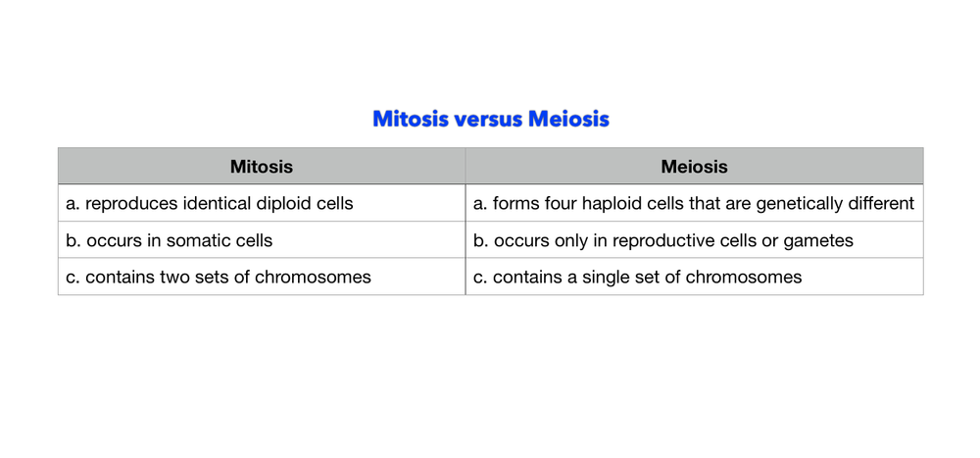Select the Meiosis column header cell
This screenshot has width=980, height=458.
(694, 167)
